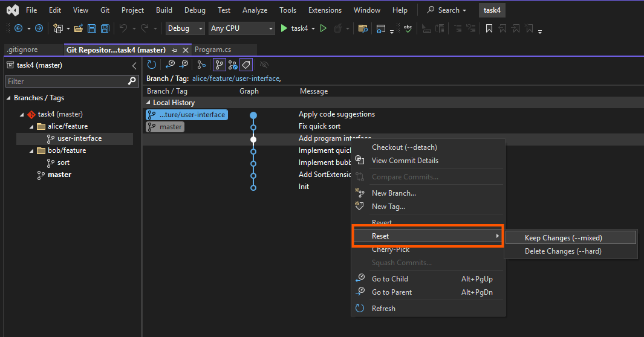Image resolution: width=644 pixels, height=337 pixels.
Task: Select Delete Changes (--hard) from submenu
Action: pos(563,251)
